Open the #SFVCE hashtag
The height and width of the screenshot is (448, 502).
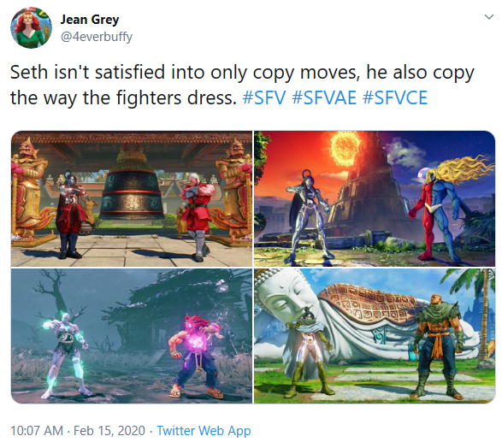(x=395, y=97)
